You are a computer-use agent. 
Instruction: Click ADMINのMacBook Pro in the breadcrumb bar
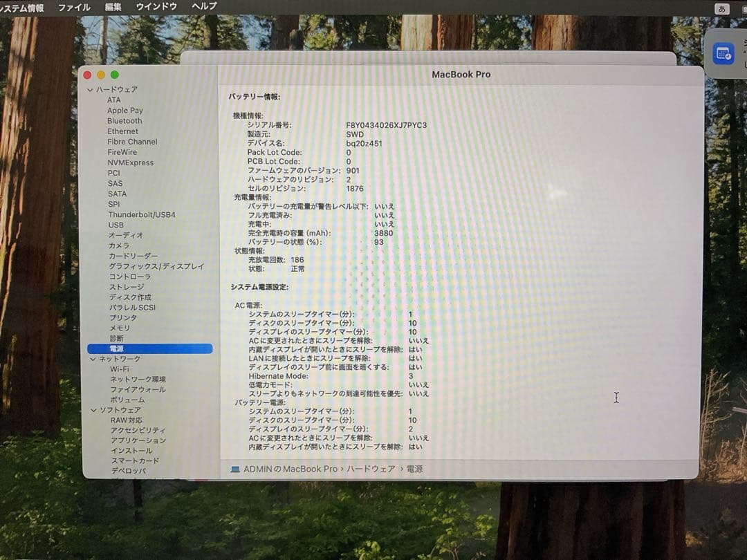coord(290,469)
